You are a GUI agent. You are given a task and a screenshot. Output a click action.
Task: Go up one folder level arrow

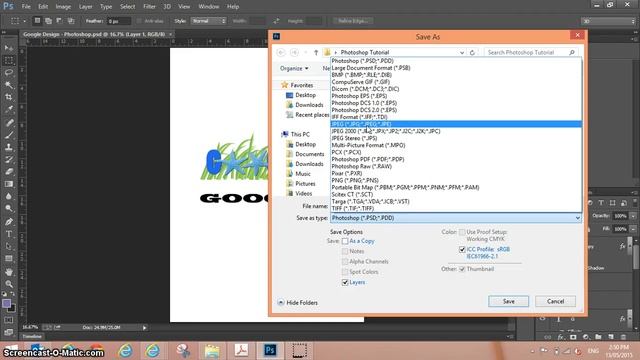tap(316, 52)
